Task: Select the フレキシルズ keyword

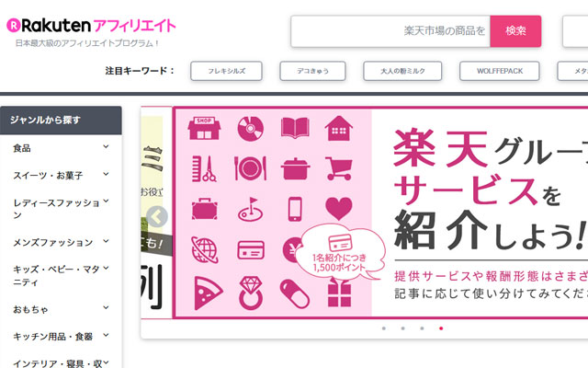Action: pyautogui.click(x=227, y=71)
